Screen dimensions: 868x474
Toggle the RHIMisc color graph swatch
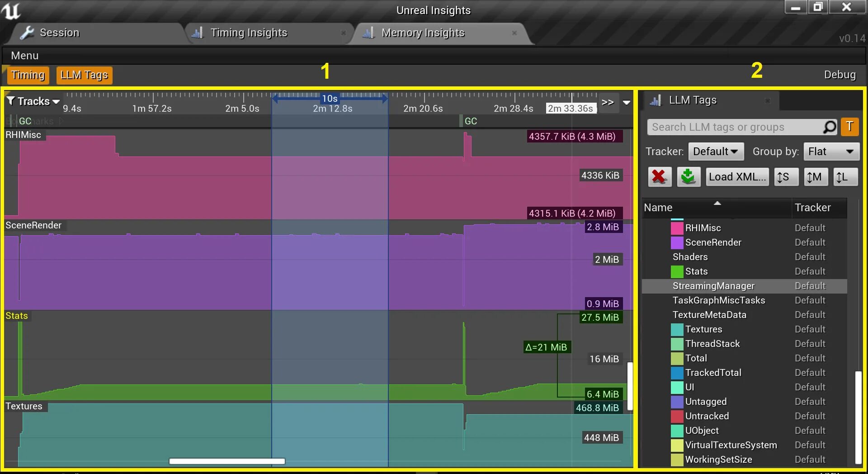[x=677, y=228]
